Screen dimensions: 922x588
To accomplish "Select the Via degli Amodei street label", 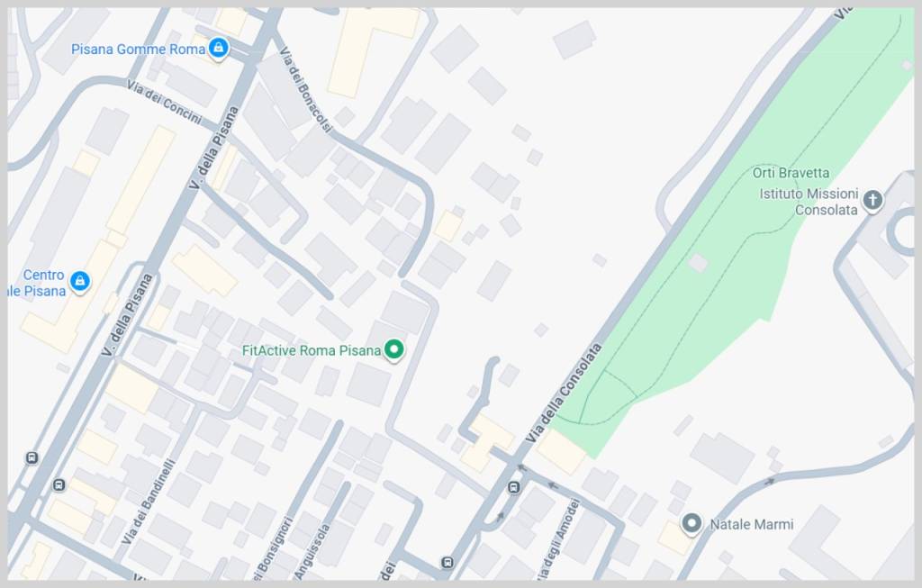I will [x=558, y=538].
